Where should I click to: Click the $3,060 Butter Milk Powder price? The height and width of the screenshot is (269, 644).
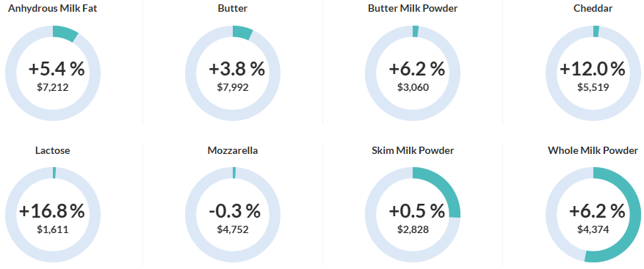413,87
